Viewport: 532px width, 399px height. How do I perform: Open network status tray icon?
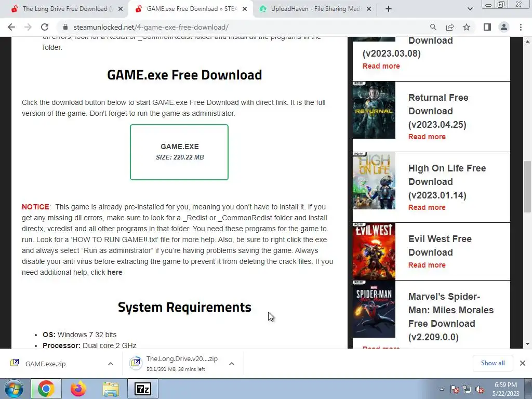point(467,389)
